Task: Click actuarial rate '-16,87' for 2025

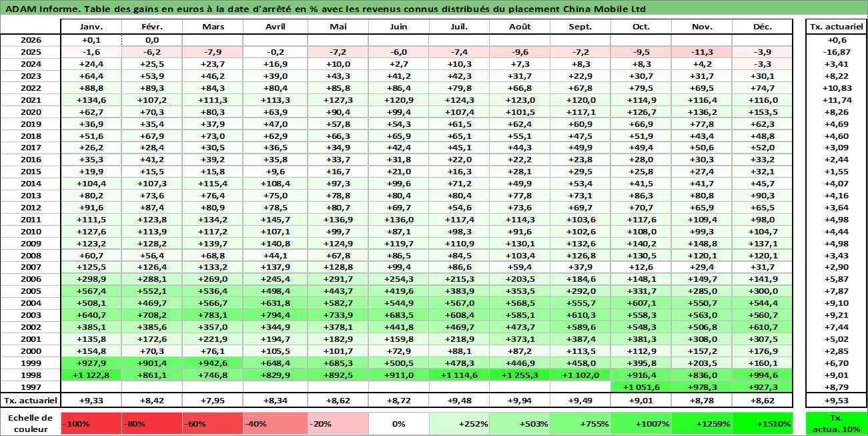Action: coord(836,52)
